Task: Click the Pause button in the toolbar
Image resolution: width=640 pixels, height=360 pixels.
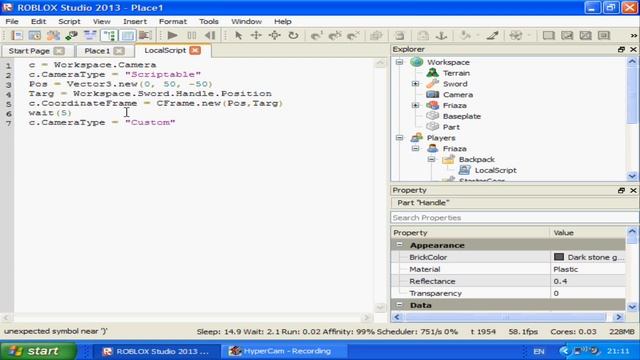Action: [x=191, y=36]
